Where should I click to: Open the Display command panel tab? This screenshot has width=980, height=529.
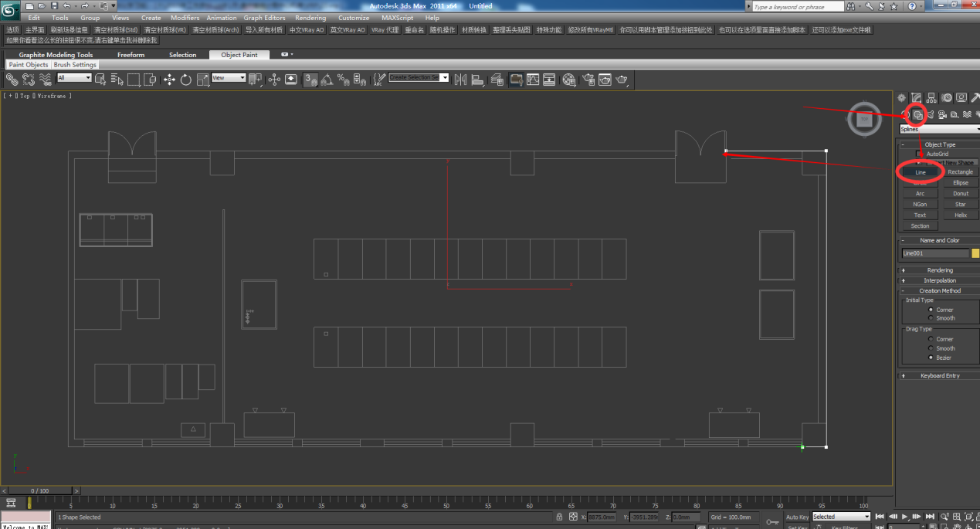point(961,98)
